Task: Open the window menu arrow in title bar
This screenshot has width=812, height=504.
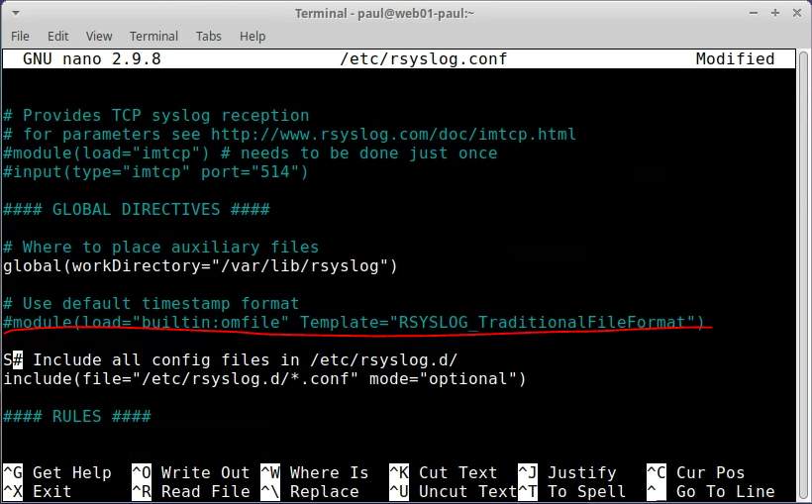Action: tap(14, 13)
